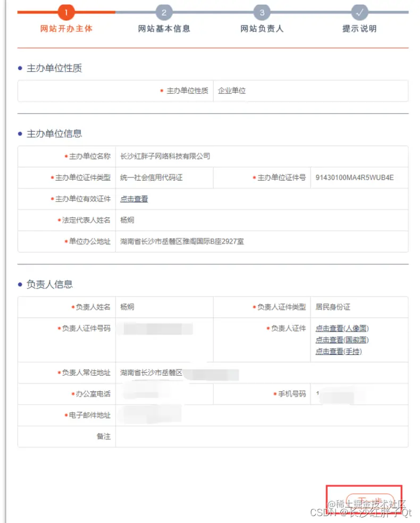
Task: Open the 网站负责人 step tab
Action: (262, 29)
